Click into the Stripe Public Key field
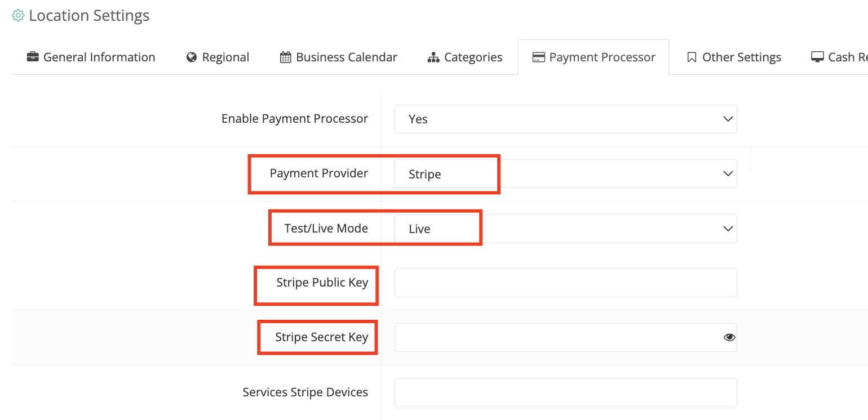 [x=565, y=283]
